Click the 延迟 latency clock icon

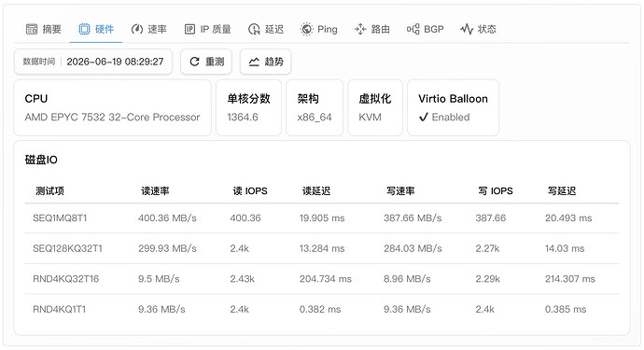click(254, 29)
